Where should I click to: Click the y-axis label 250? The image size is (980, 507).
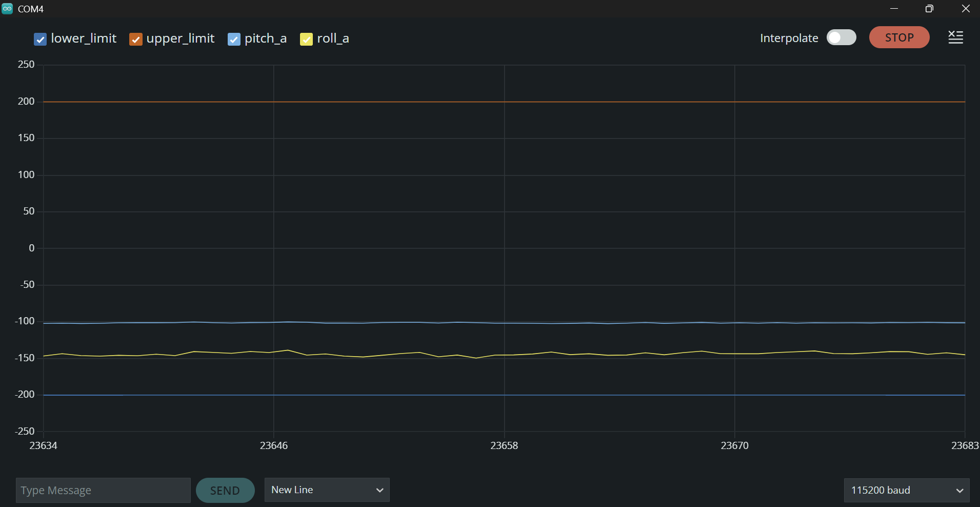point(26,64)
